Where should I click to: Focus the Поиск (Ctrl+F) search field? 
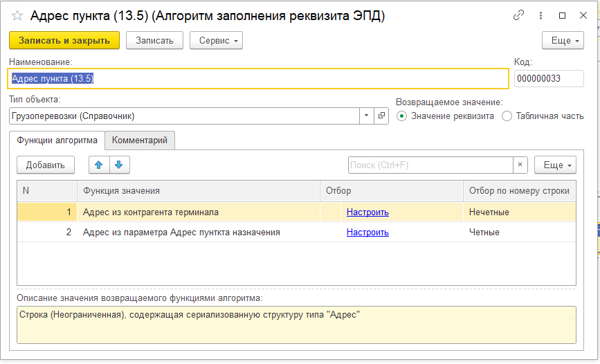tap(430, 165)
